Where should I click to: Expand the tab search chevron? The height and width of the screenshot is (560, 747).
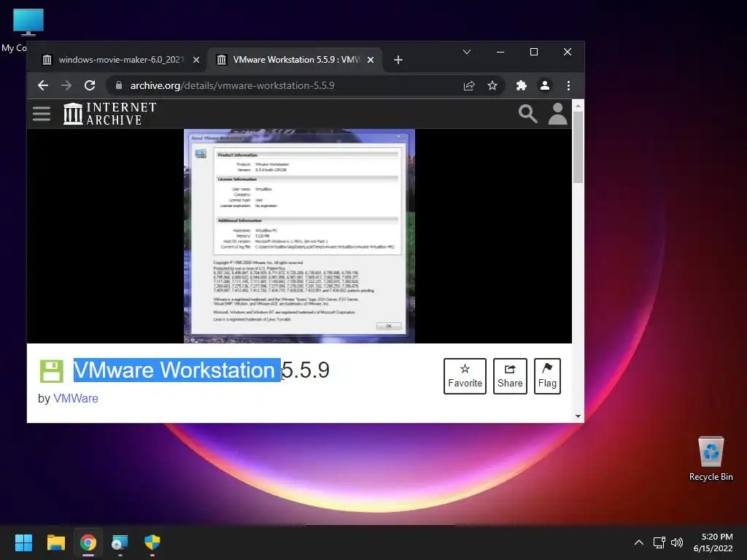click(x=467, y=52)
